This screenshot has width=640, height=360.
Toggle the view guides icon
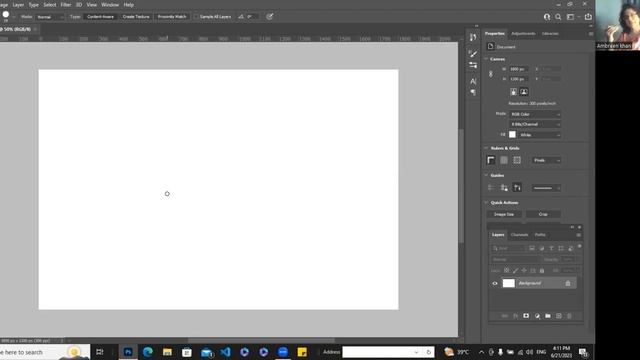tap(491, 188)
